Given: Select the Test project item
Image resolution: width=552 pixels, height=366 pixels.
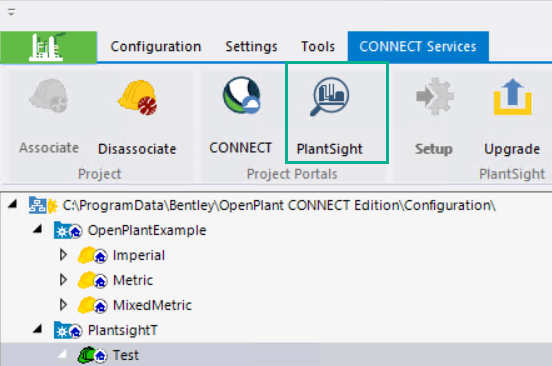Looking at the screenshot, I should (x=126, y=355).
